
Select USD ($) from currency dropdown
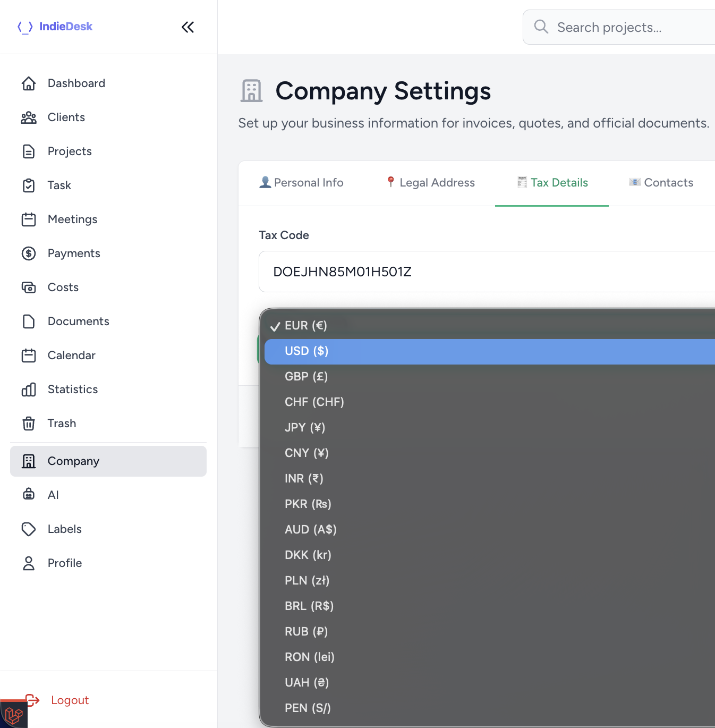(307, 351)
